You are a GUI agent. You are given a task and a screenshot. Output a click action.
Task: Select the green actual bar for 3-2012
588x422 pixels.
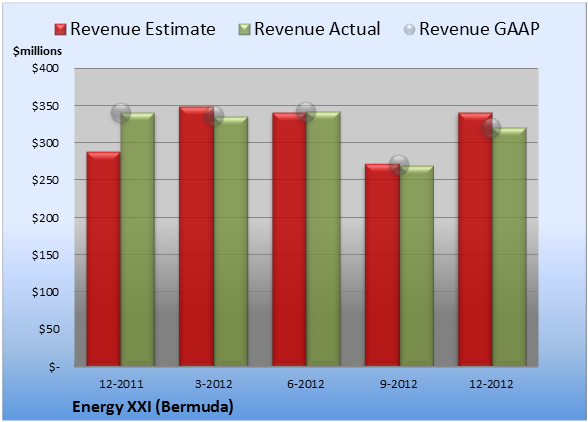pyautogui.click(x=231, y=241)
